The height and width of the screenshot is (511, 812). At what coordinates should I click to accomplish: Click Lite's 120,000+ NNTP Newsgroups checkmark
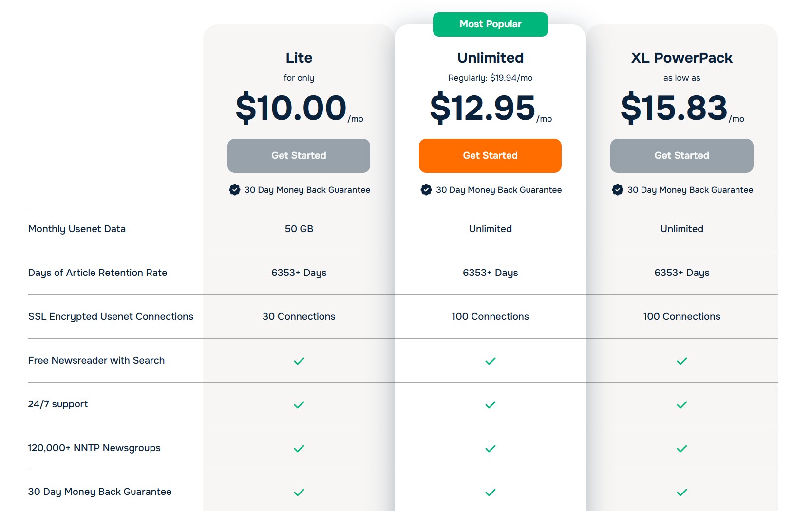(x=299, y=448)
